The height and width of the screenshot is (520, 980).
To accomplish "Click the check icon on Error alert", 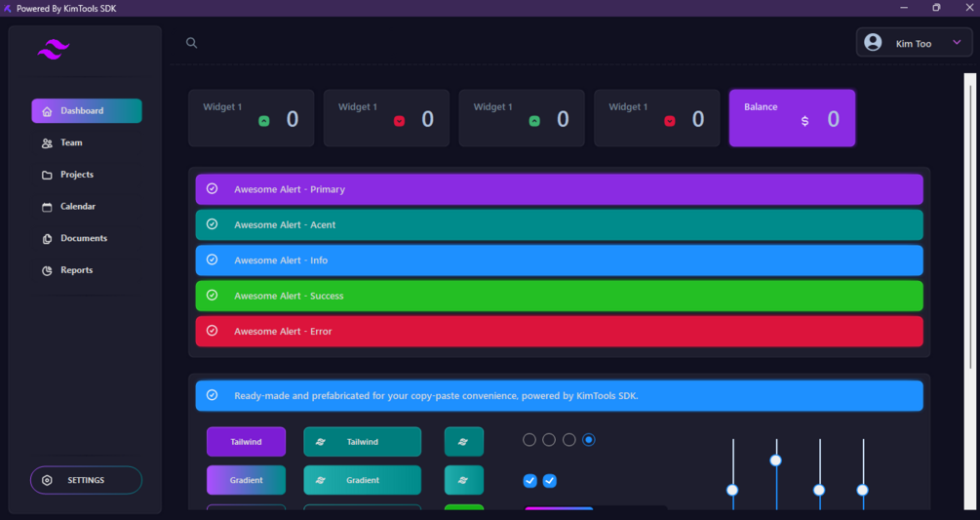I will click(x=212, y=331).
